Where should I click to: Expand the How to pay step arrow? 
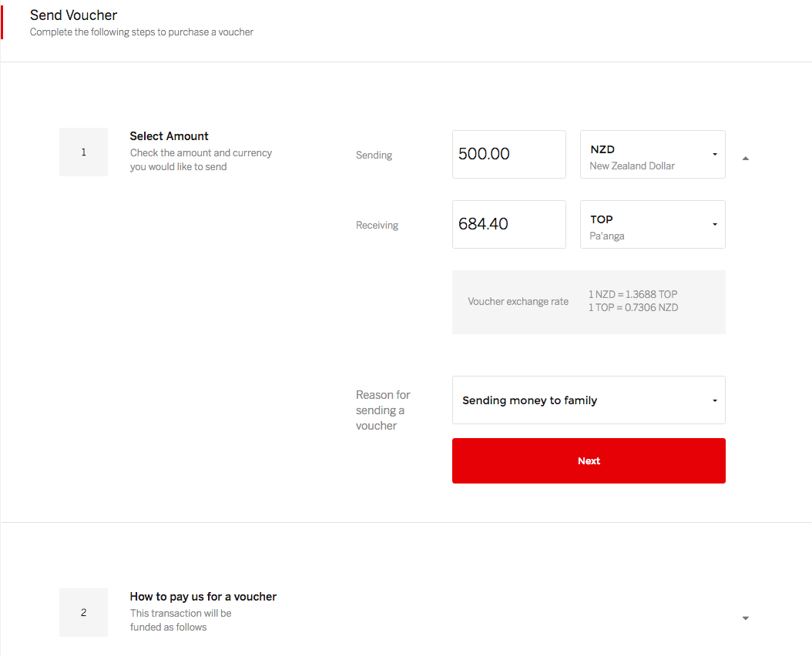745,618
